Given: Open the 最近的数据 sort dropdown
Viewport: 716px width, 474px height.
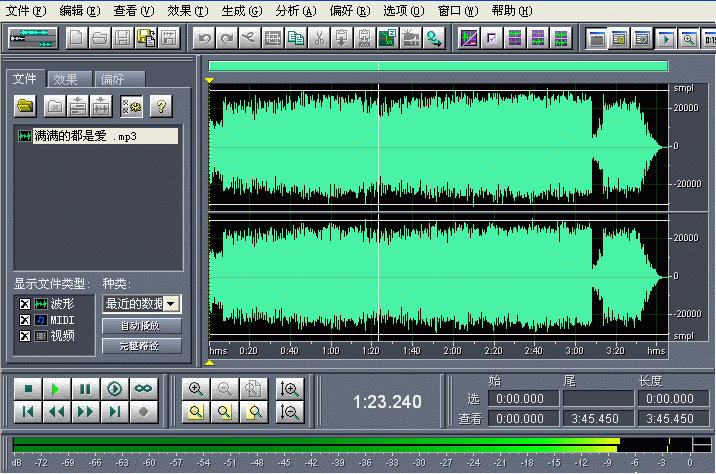Looking at the screenshot, I should tap(171, 304).
